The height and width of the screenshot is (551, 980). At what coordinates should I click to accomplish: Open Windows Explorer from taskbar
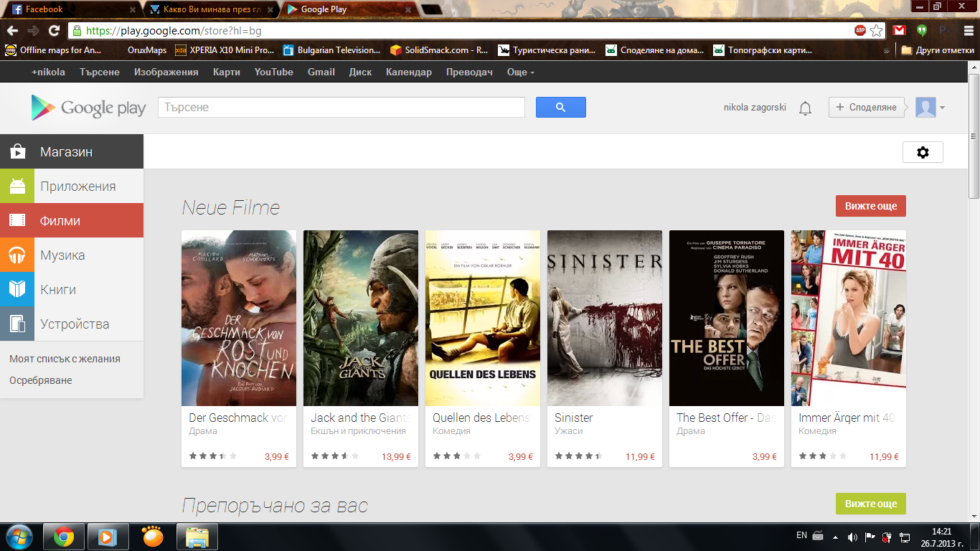click(197, 537)
